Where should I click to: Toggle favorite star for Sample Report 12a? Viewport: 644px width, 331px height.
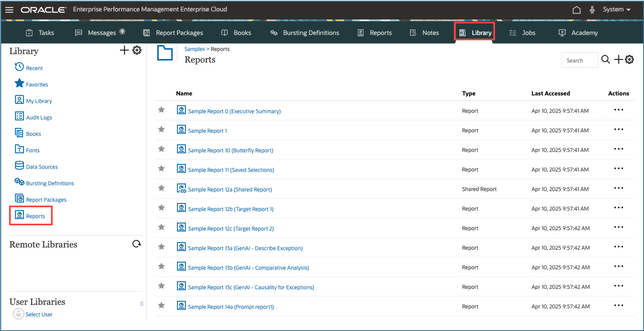(162, 188)
